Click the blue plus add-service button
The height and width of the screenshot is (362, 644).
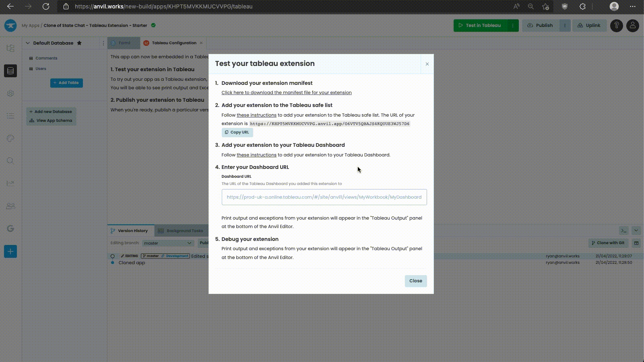pyautogui.click(x=10, y=251)
